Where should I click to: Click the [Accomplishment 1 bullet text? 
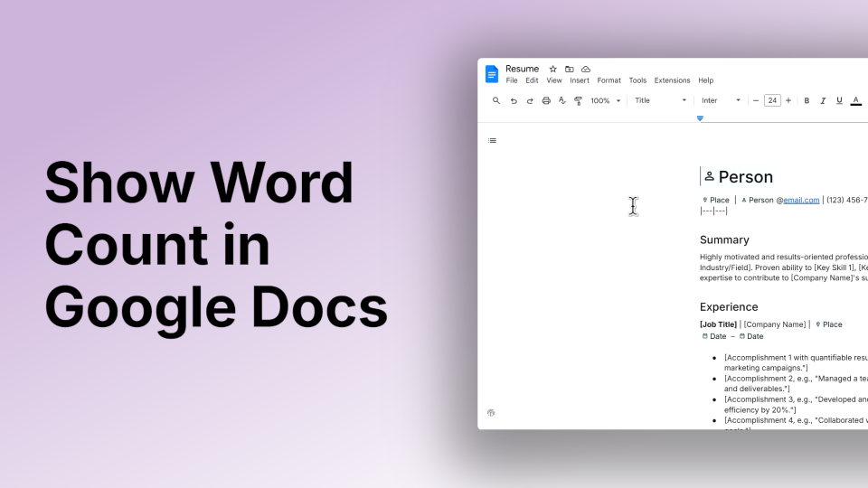click(796, 362)
